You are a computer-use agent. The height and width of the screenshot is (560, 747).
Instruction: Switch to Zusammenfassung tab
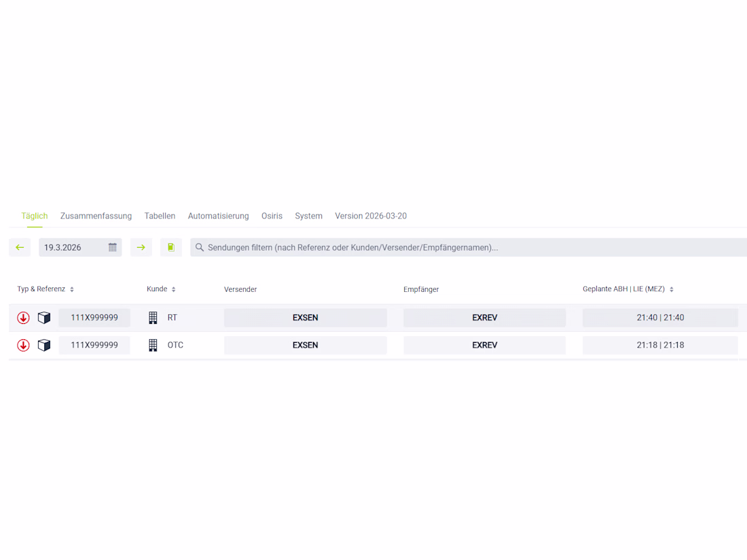96,216
